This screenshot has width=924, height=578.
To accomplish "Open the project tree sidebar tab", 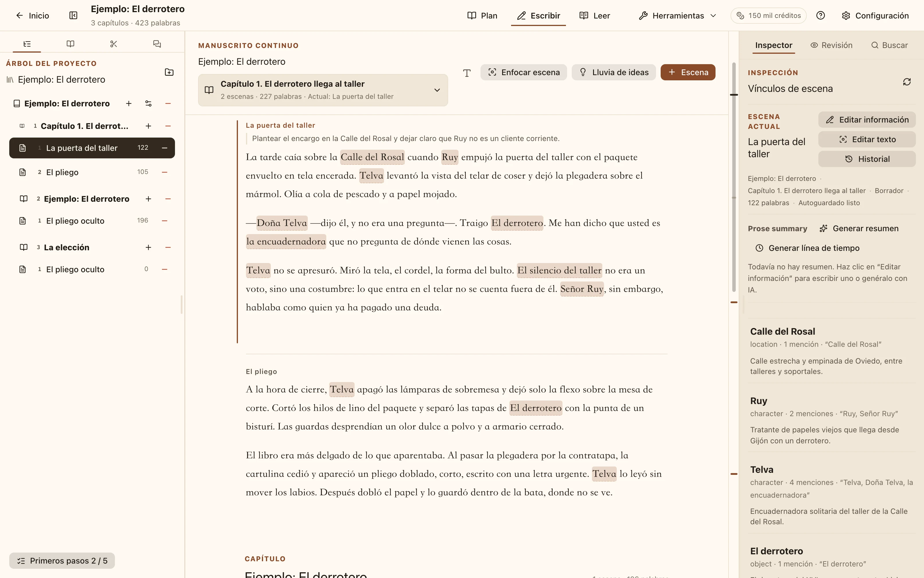I will 27,44.
